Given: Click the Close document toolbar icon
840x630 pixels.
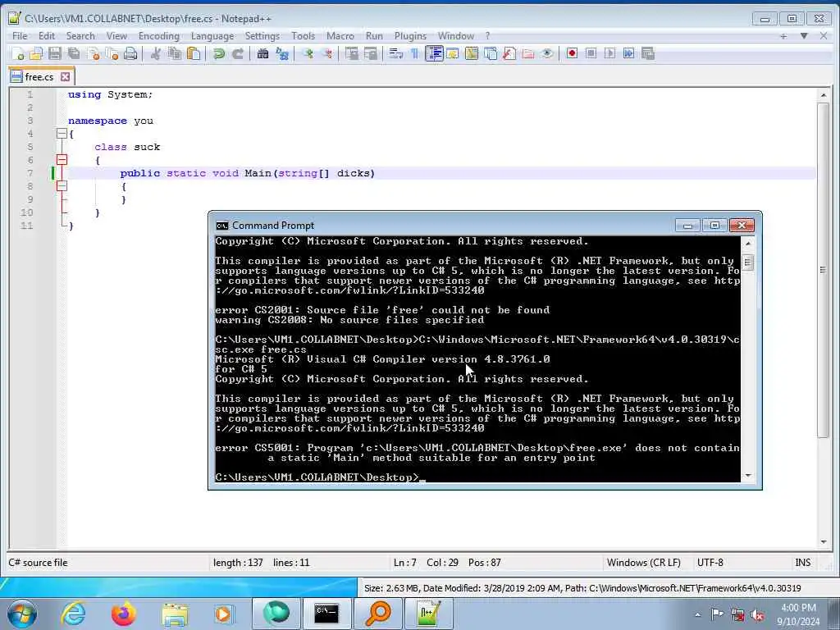Looking at the screenshot, I should click(94, 53).
